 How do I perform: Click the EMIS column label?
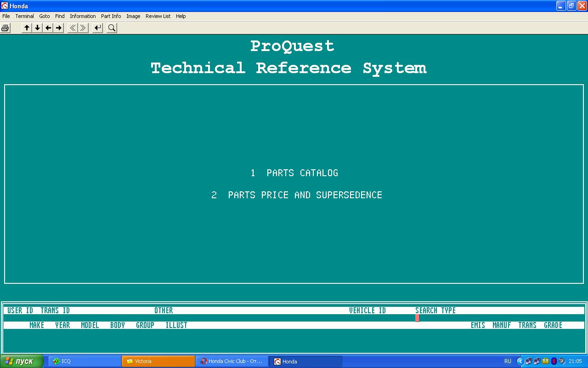[478, 325]
